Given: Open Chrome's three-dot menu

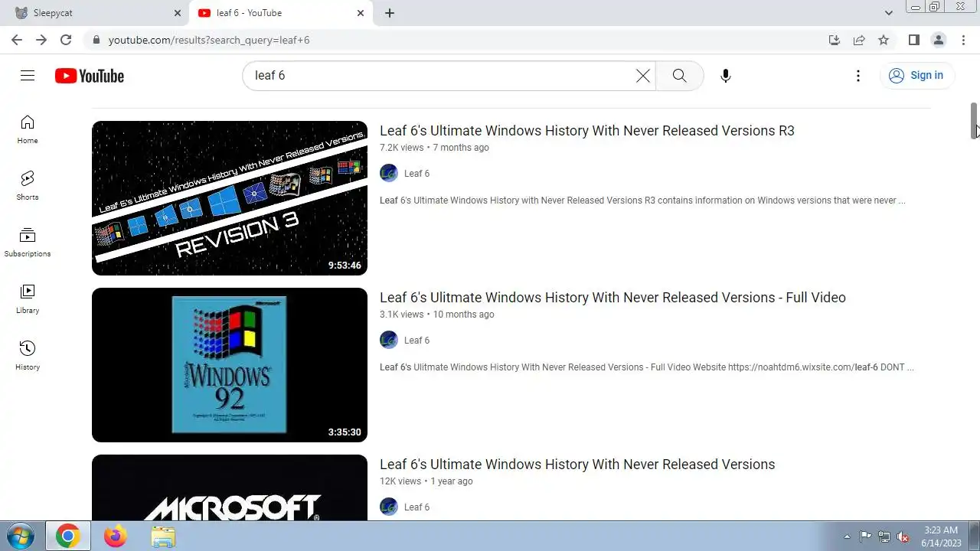Looking at the screenshot, I should (x=963, y=40).
